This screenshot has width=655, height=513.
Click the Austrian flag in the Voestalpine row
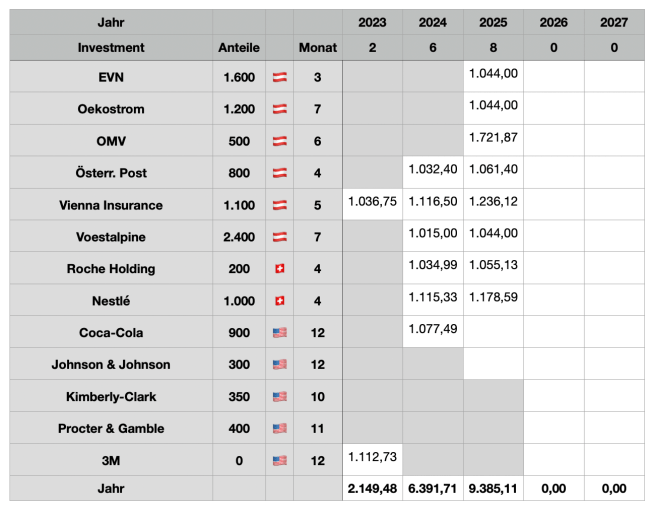(279, 237)
